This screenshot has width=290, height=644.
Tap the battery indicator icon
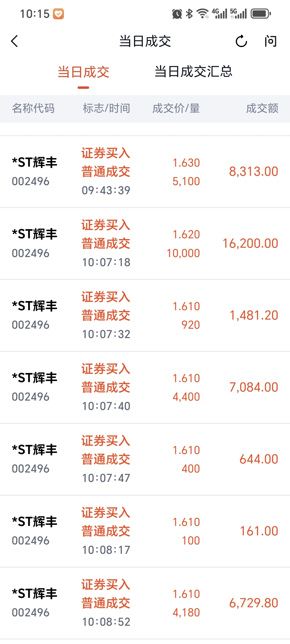[261, 14]
